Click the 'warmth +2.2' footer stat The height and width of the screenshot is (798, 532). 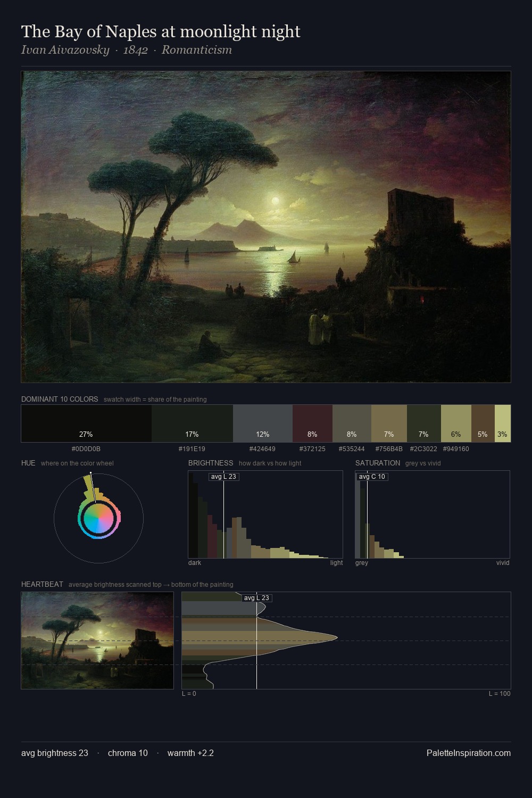pyautogui.click(x=190, y=753)
